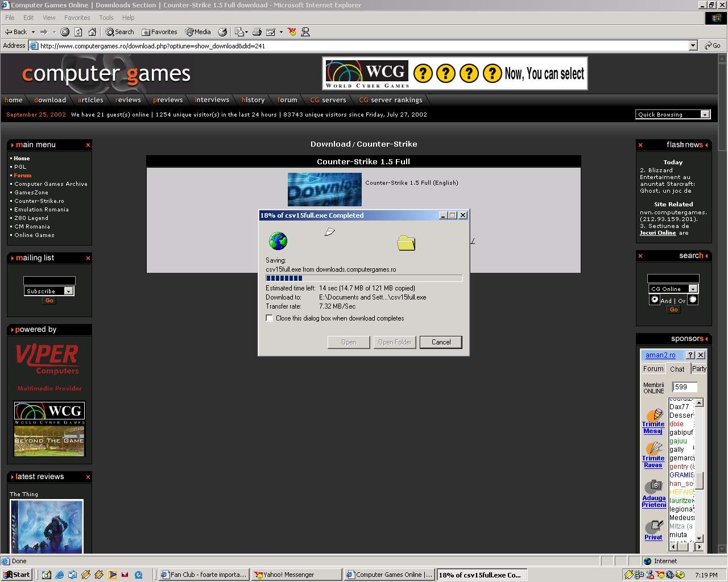Screen dimensions: 728x582
Task: Switch to the Forum tab in aman2 widget
Action: click(653, 369)
